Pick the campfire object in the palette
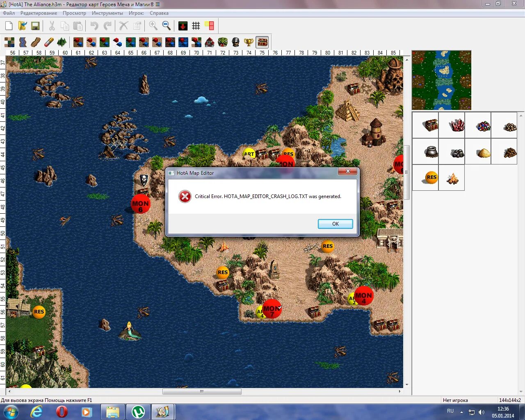The height and width of the screenshot is (420, 525). [x=452, y=178]
